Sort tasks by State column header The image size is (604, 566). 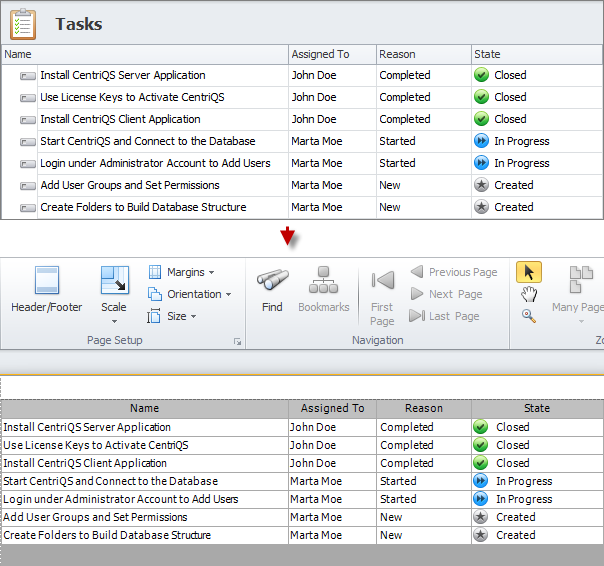537,54
